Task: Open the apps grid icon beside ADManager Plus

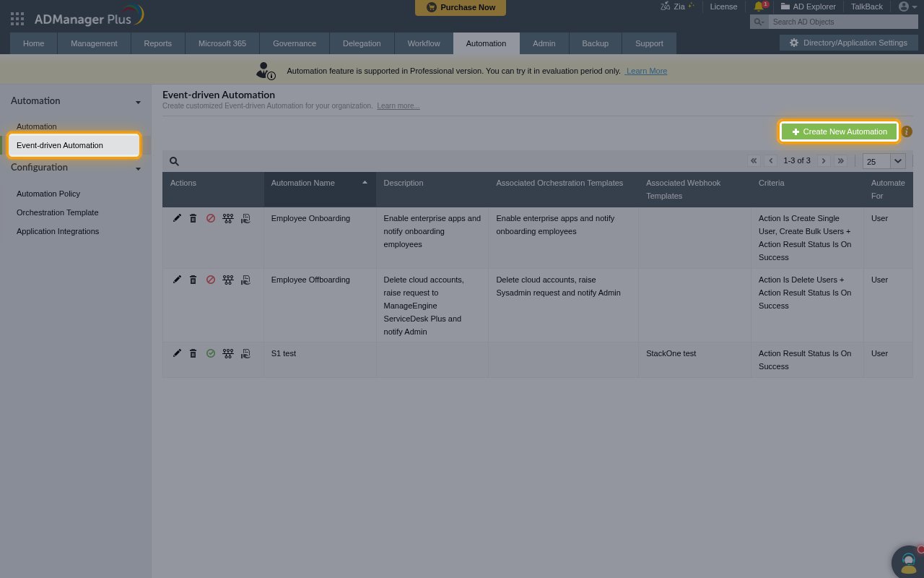Action: pos(17,19)
